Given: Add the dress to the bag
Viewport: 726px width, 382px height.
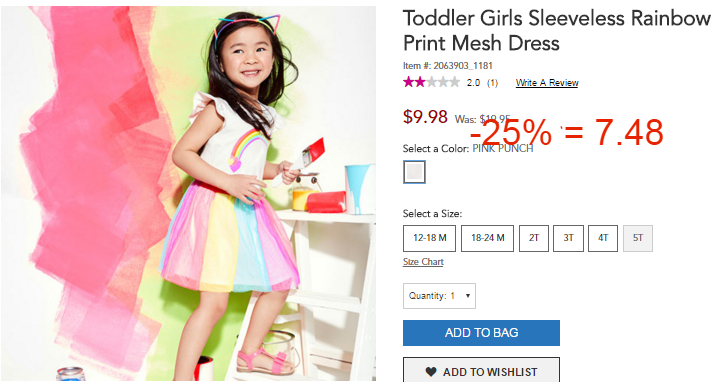Looking at the screenshot, I should coord(481,332).
